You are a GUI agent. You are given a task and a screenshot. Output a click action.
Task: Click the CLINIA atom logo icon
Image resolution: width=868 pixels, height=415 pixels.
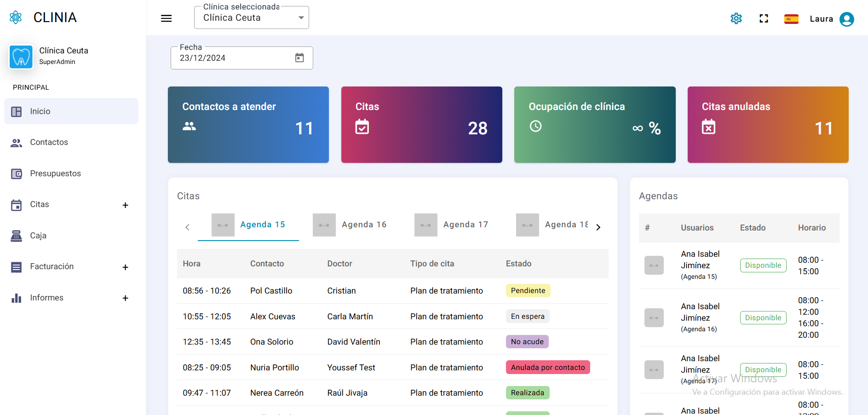click(16, 17)
